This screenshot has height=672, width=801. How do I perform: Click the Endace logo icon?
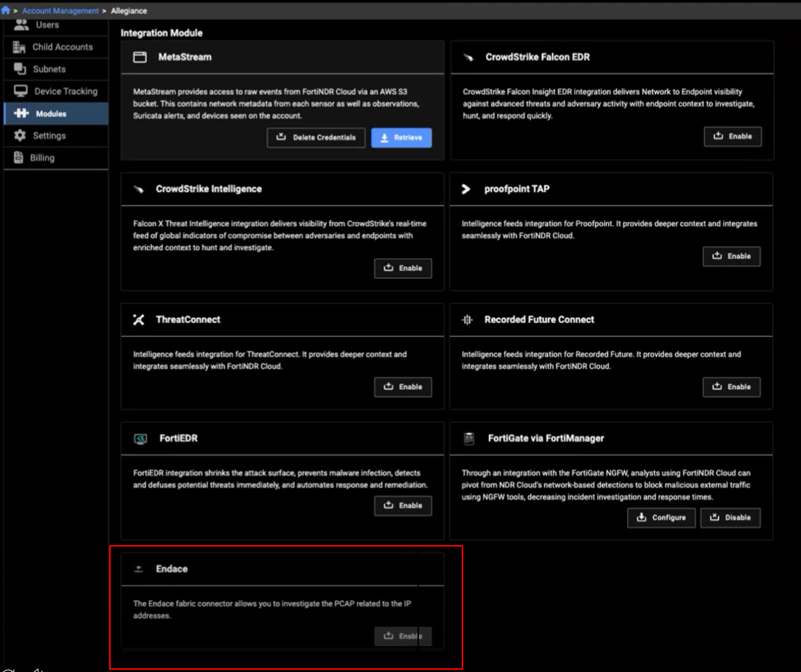click(x=139, y=569)
